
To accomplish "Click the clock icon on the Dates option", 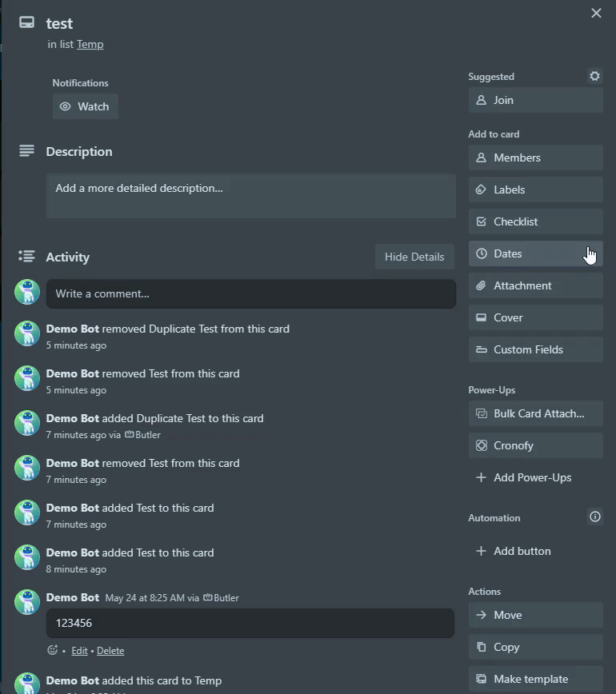I will pyautogui.click(x=483, y=253).
